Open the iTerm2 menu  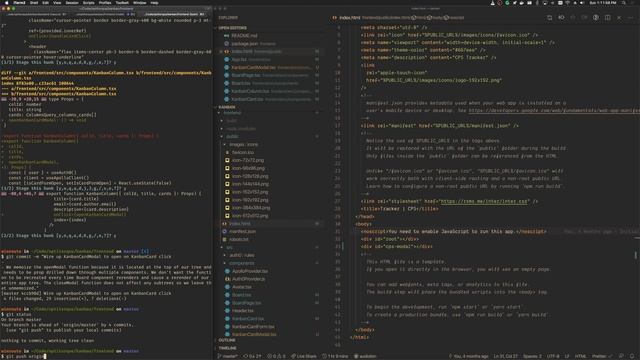click(19, 2)
